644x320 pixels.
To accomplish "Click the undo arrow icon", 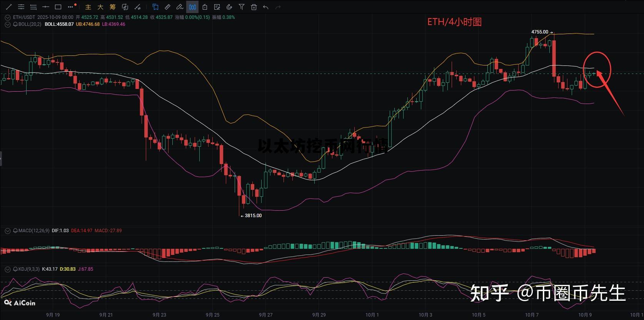I will point(265,7).
